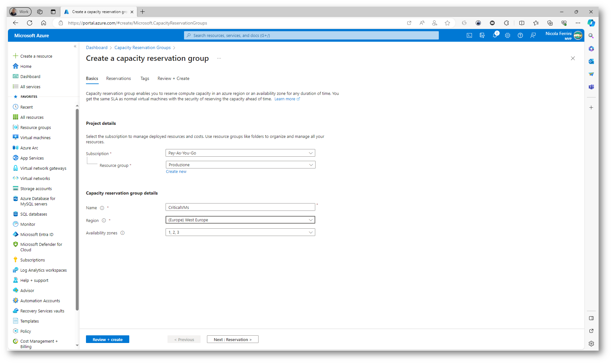612x364 pixels.
Task: Open Cost Management + Billing in sidebar
Action: tap(39, 344)
